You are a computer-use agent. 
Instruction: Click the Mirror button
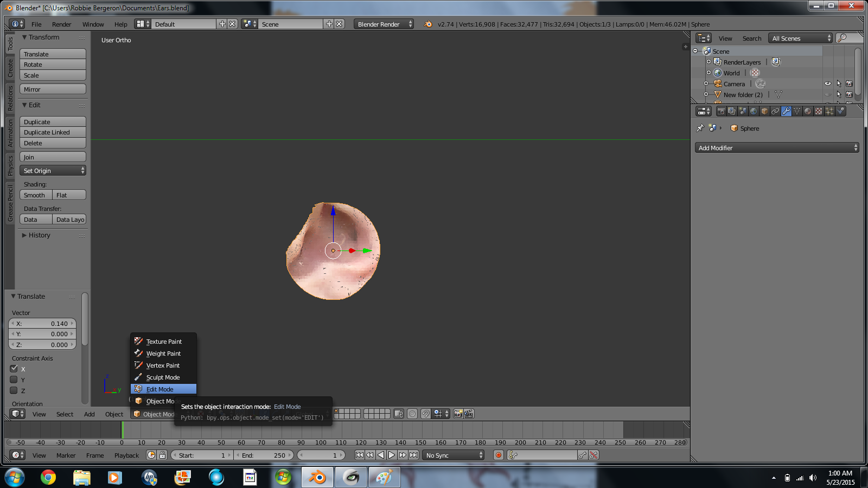[x=53, y=89]
